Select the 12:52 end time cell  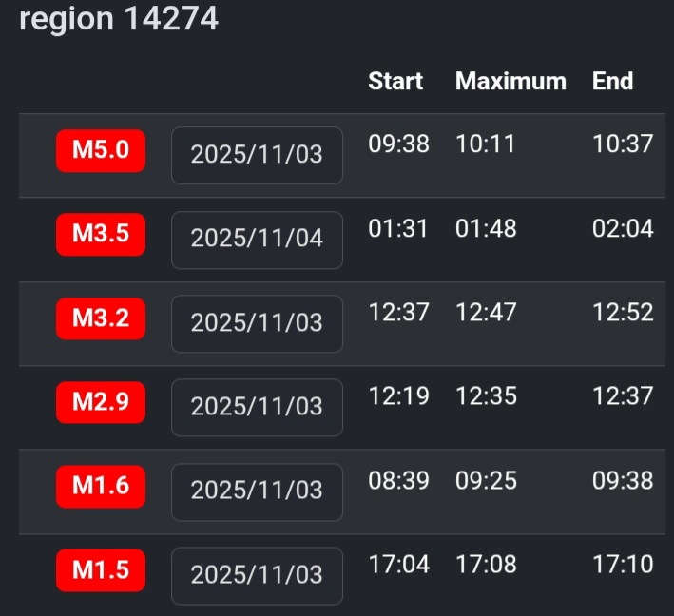pyautogui.click(x=623, y=312)
